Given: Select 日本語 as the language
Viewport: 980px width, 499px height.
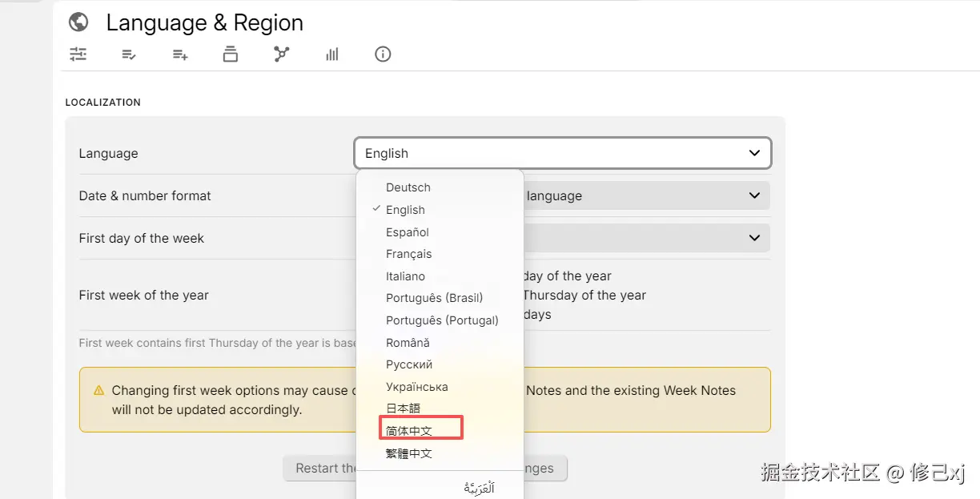Looking at the screenshot, I should click(403, 408).
